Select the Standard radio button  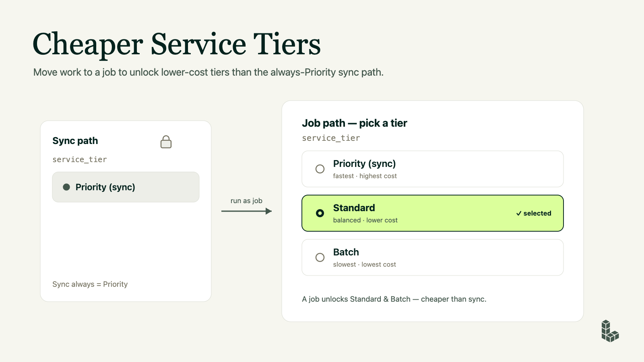coord(320,213)
